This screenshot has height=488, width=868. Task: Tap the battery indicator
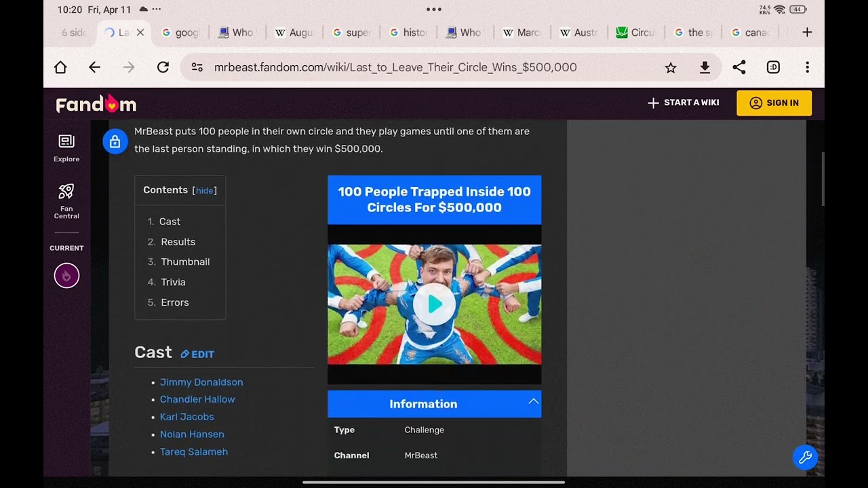coord(798,9)
